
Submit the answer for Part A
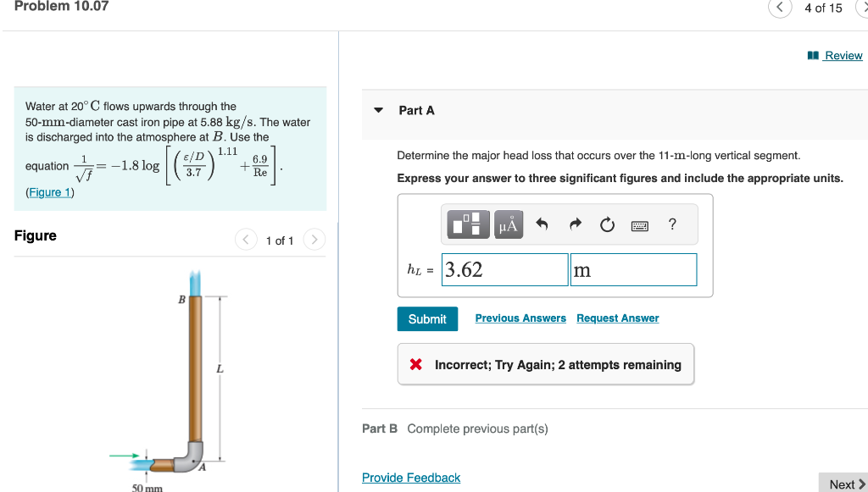[427, 318]
